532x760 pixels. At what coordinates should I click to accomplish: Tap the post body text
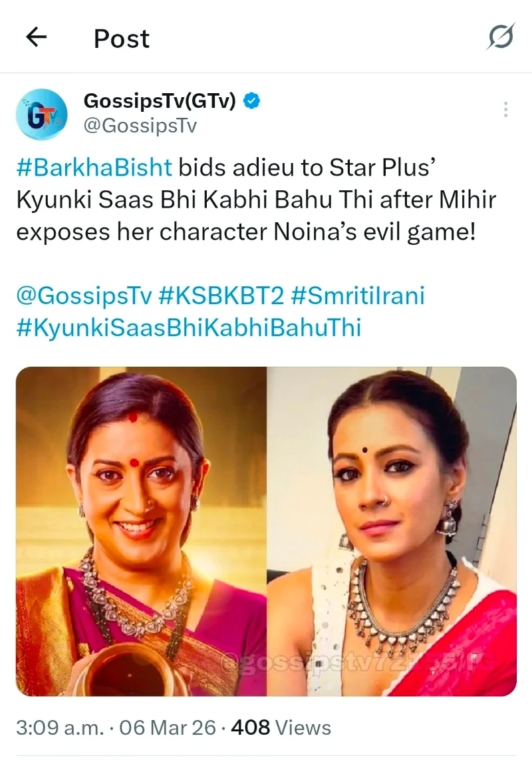click(x=256, y=200)
